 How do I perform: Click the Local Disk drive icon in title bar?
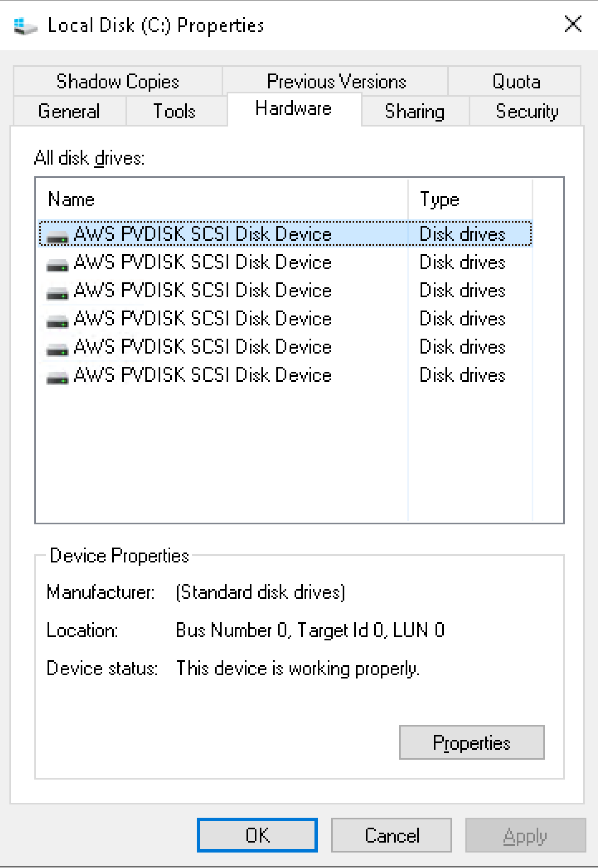25,25
